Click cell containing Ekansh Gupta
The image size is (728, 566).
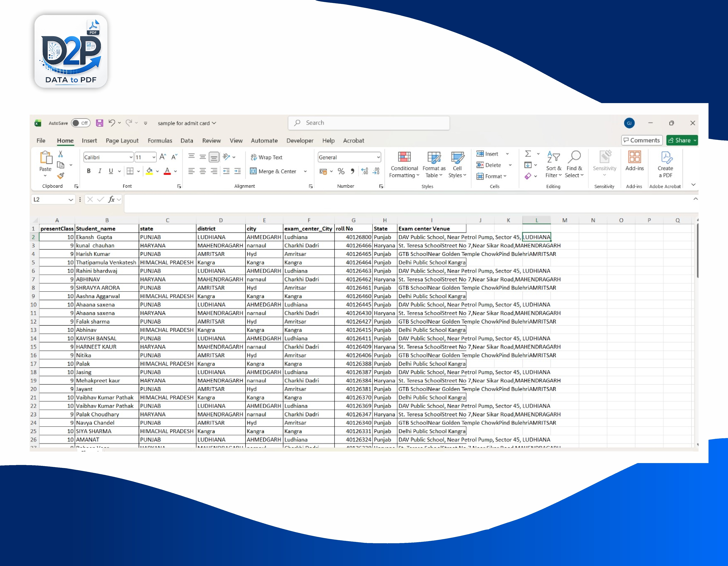pos(107,237)
